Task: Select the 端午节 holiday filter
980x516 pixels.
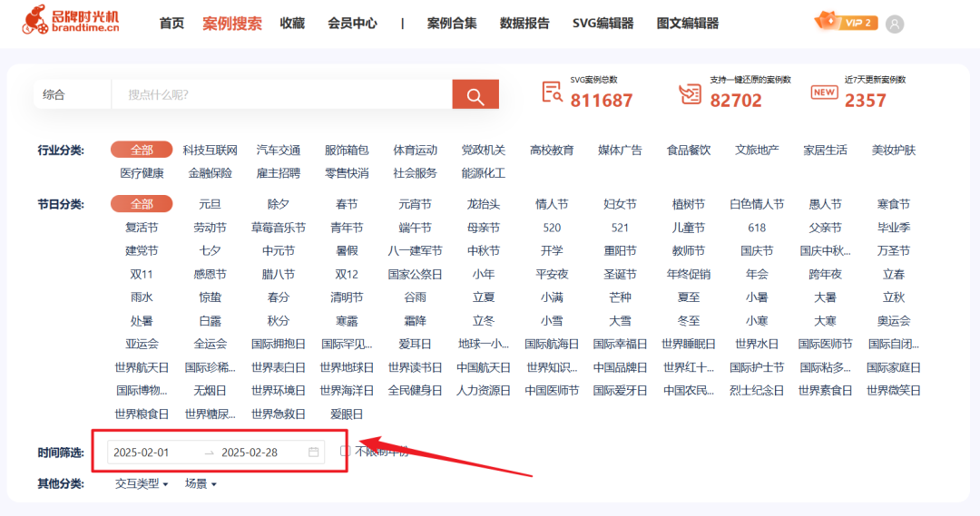Action: [x=415, y=228]
